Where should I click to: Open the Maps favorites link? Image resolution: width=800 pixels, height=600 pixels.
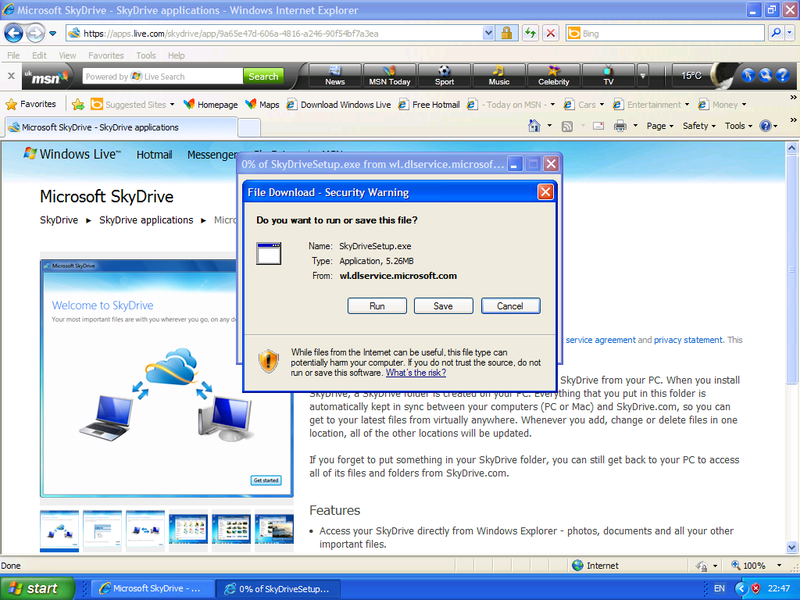[x=262, y=105]
